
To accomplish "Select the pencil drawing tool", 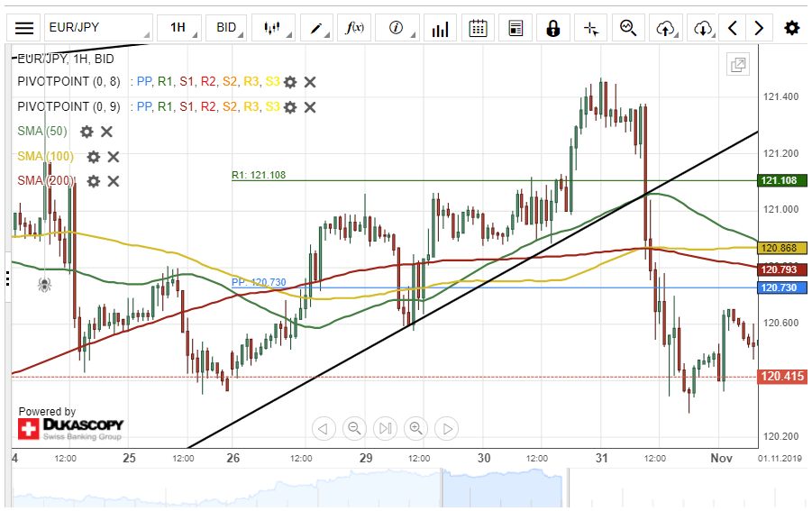I will (x=315, y=28).
